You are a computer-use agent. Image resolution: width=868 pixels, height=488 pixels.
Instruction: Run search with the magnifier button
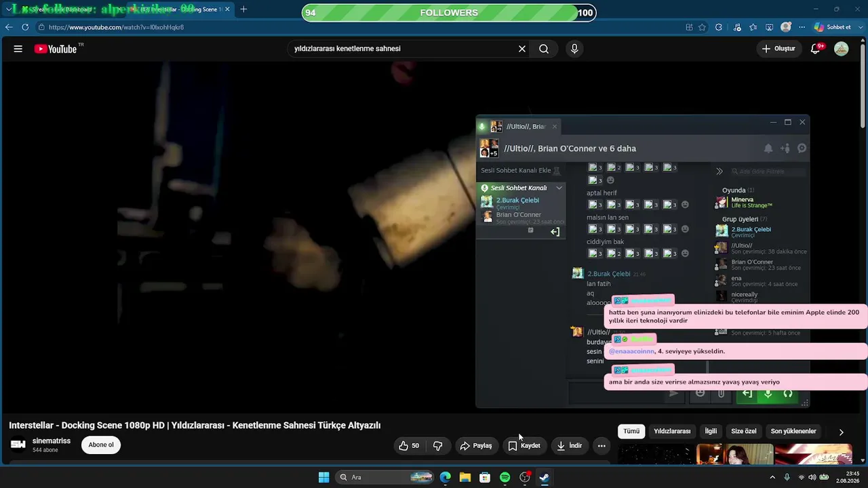pyautogui.click(x=544, y=49)
